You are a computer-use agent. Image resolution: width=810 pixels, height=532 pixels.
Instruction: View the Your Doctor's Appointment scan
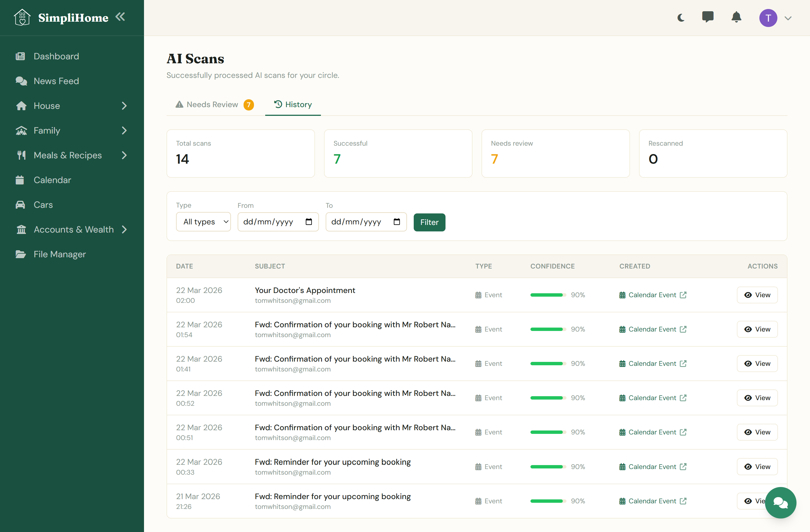757,295
